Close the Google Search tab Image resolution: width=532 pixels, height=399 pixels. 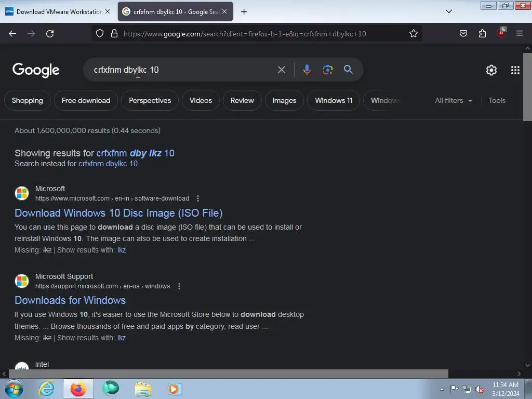224,11
